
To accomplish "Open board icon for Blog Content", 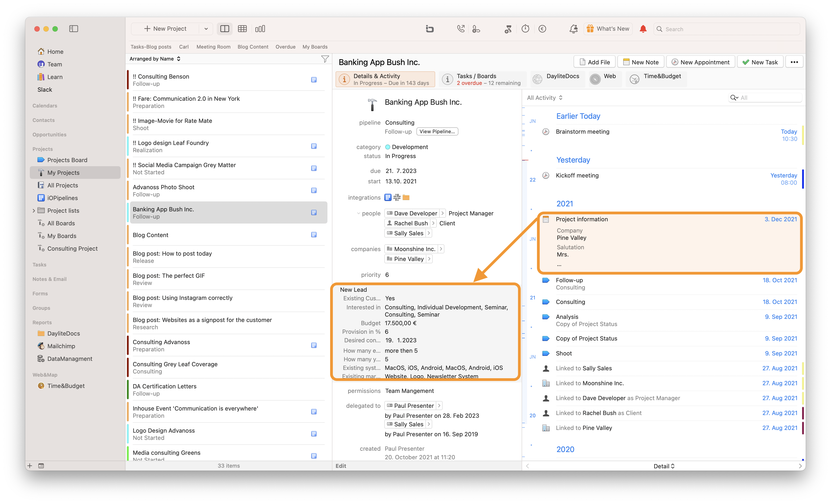I will coord(314,234).
